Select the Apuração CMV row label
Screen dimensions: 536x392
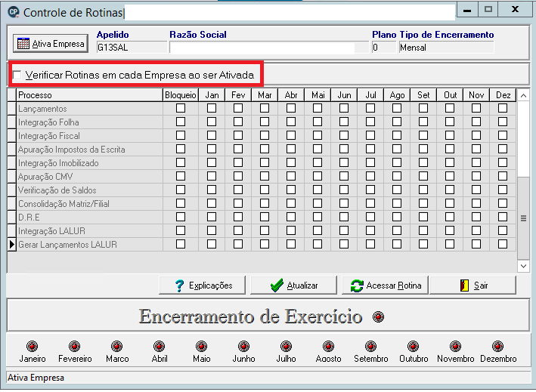point(45,177)
